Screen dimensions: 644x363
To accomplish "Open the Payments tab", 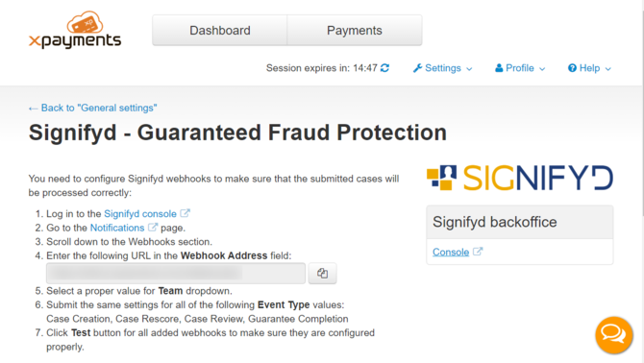I will (x=355, y=31).
